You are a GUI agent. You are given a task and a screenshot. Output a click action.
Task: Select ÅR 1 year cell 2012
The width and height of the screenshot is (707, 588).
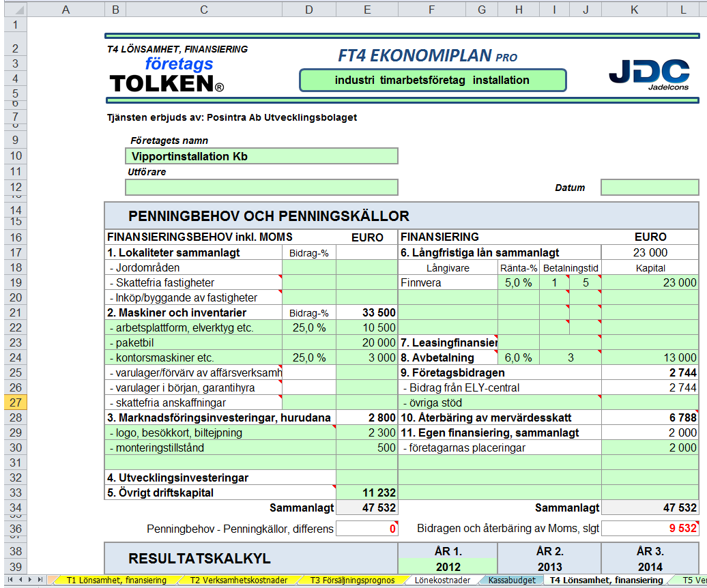coord(448,566)
